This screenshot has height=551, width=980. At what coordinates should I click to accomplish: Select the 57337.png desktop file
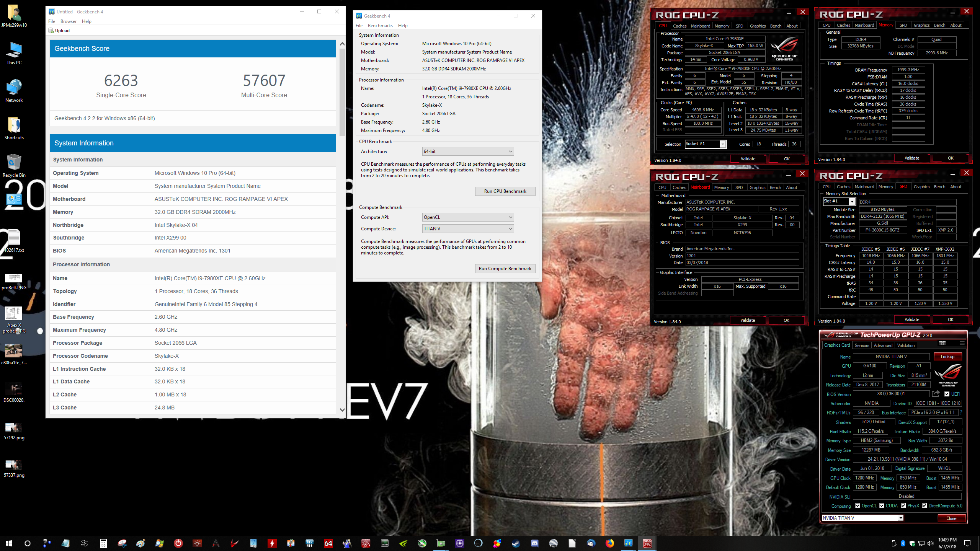(14, 468)
